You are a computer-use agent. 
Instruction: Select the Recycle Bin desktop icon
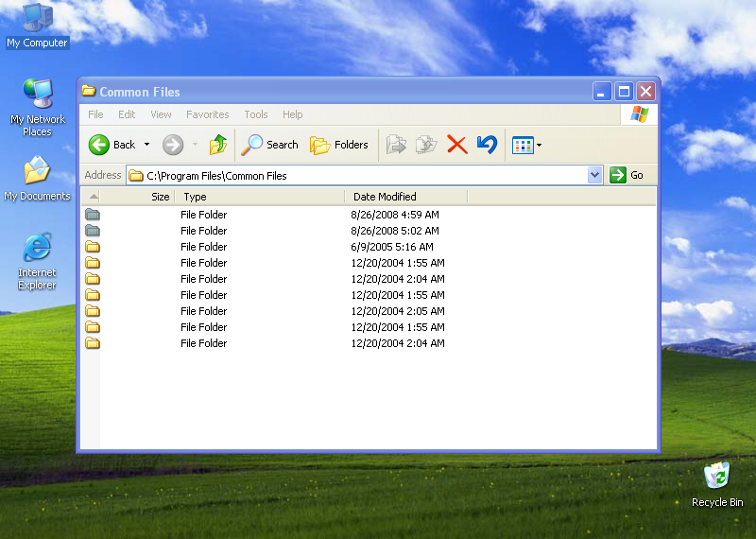point(717,484)
